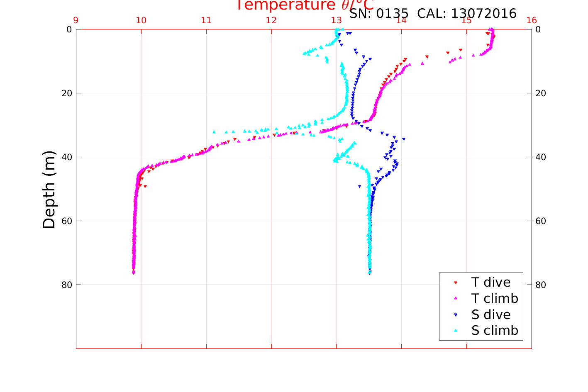This screenshot has height=392, width=588.
Task: Click left-axis depth tick label 80
Action: coord(67,285)
